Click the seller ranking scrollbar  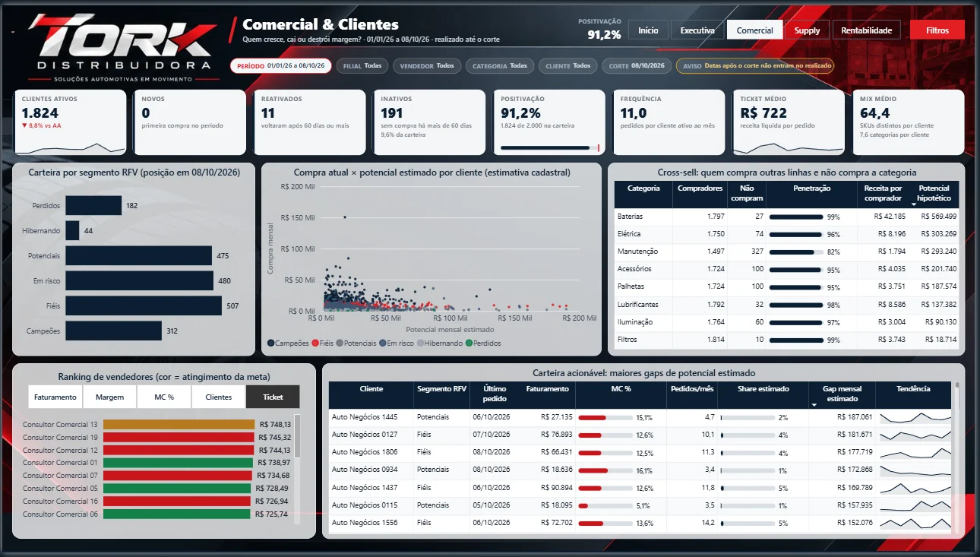coord(297,435)
